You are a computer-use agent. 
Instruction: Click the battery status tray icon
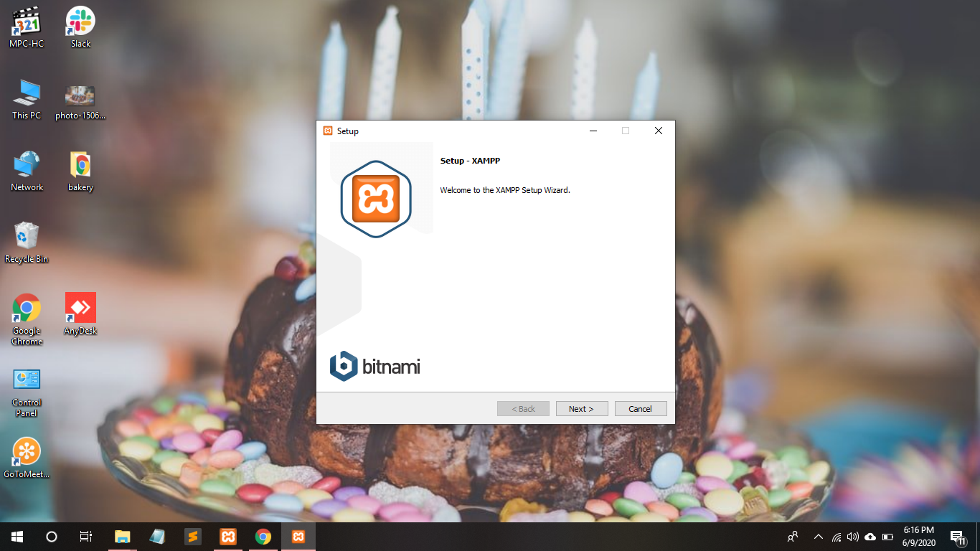tap(887, 537)
